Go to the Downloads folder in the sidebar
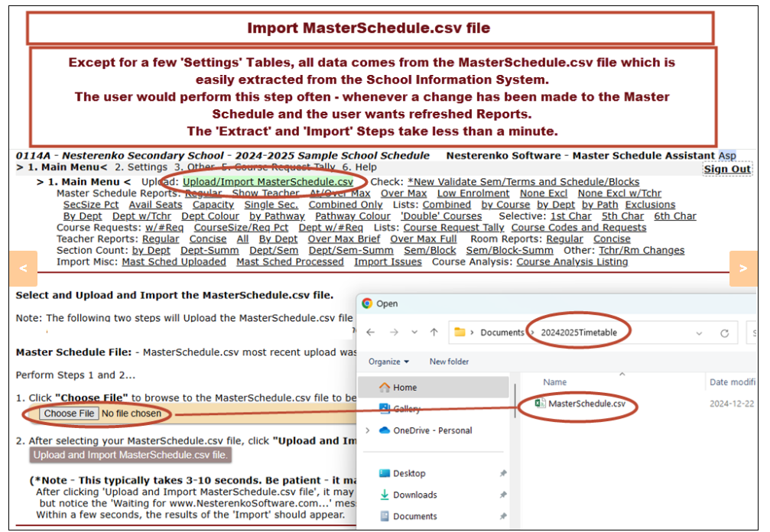This screenshot has height=532, width=770. click(414, 495)
